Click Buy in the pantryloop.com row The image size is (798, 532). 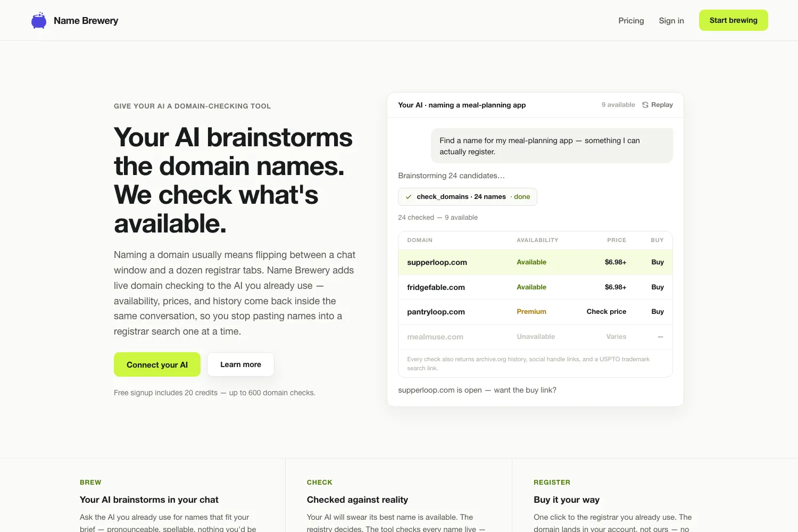[658, 311]
